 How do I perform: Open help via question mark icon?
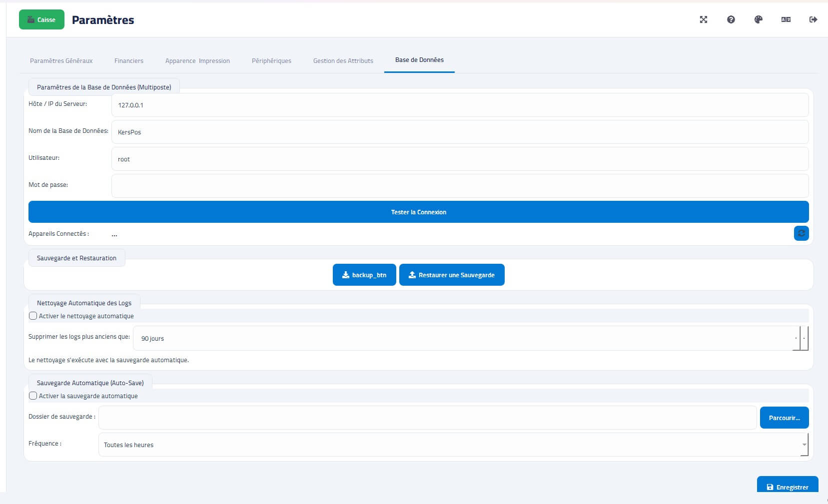pos(731,19)
